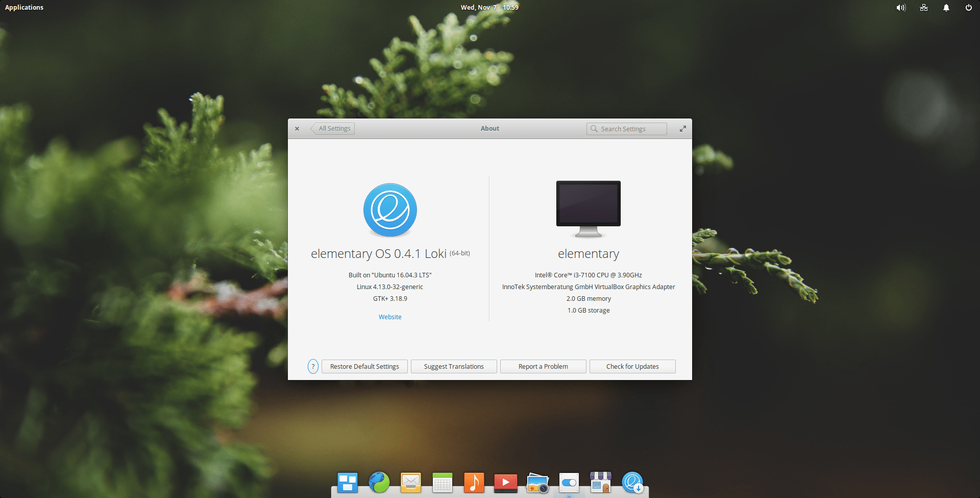Launch Epiphany web browser from dock
Screen dimensions: 980x498
[x=379, y=483]
